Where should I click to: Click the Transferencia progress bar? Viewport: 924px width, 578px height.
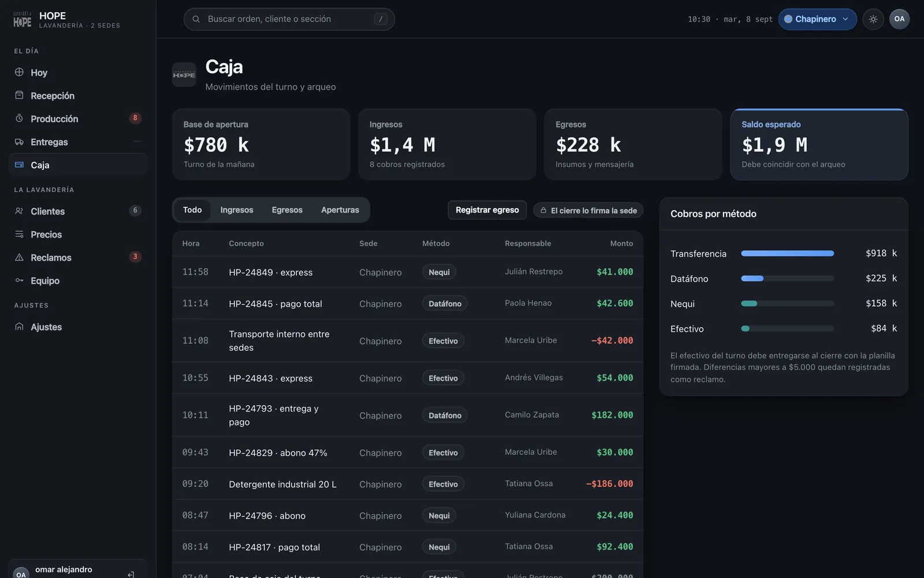pos(788,253)
